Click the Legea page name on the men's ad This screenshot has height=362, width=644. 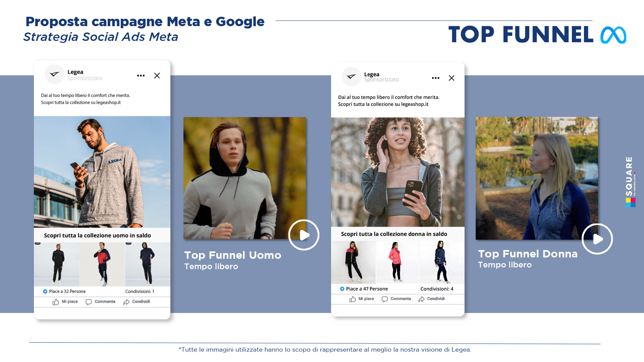click(75, 72)
